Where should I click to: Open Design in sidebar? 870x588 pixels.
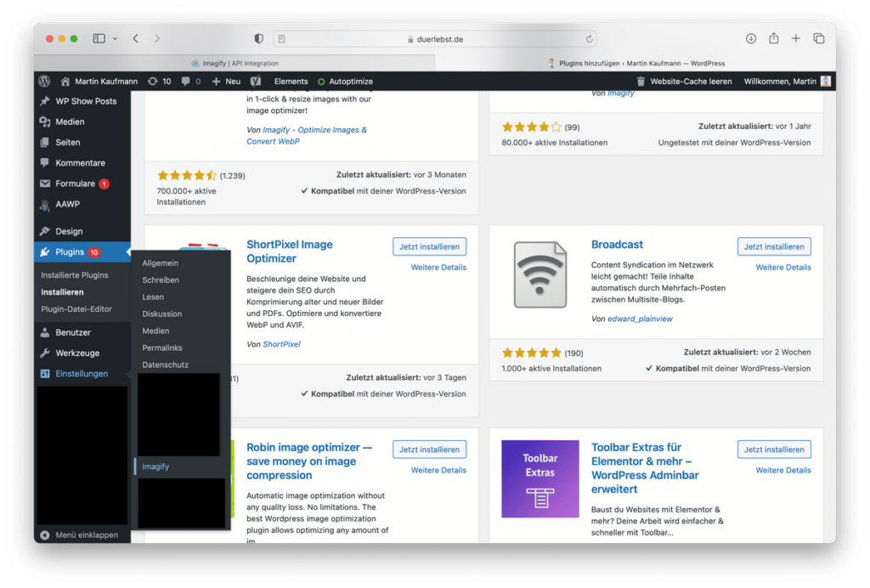click(82, 231)
